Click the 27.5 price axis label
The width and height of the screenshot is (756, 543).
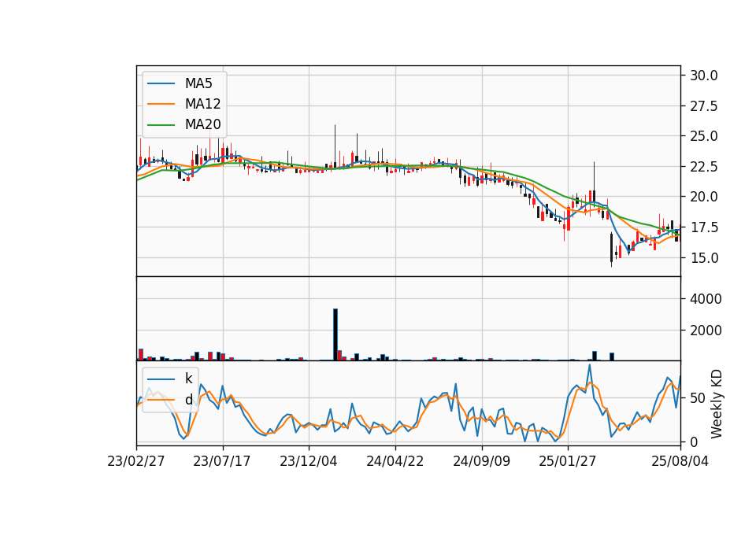coord(704,106)
